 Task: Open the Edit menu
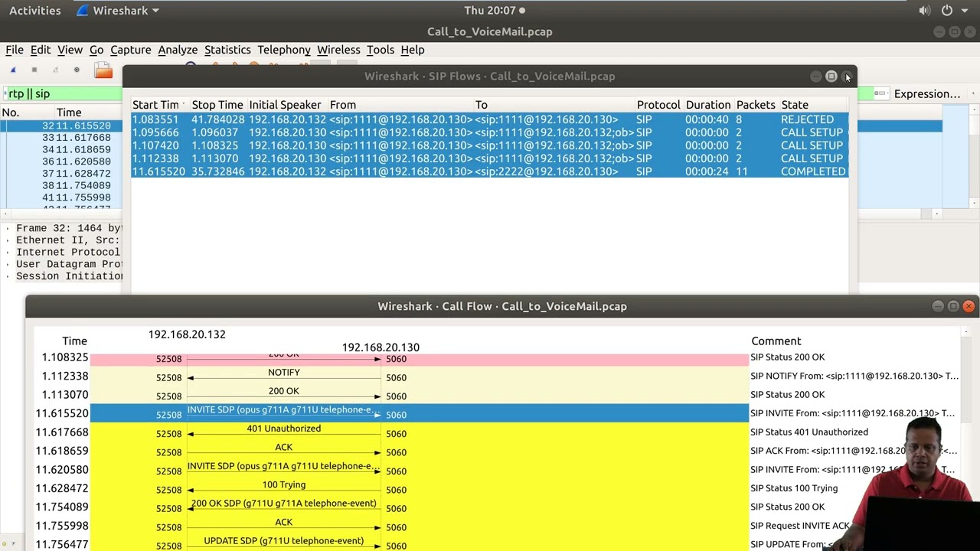click(41, 50)
